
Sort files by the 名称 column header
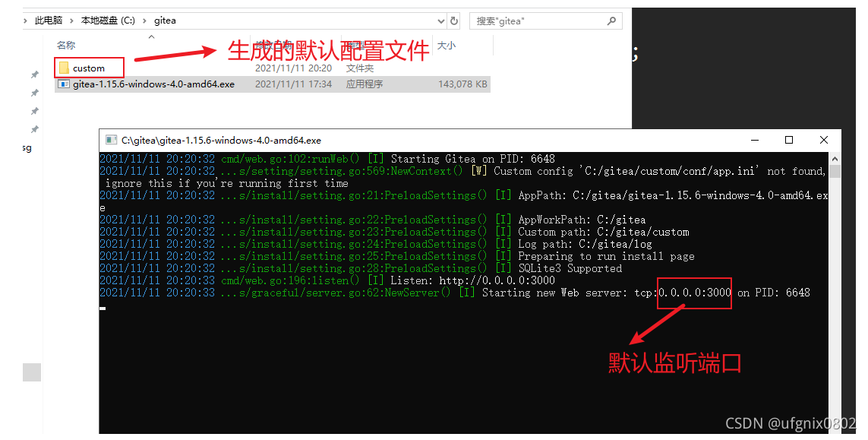coord(66,46)
